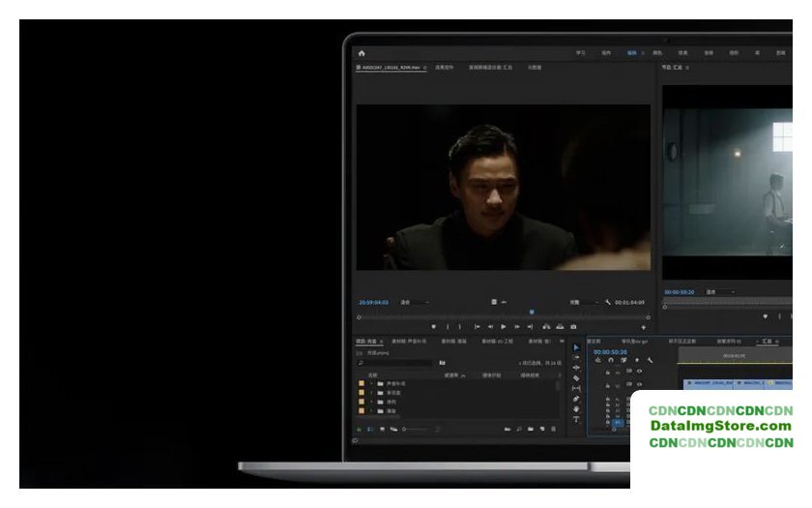This screenshot has height=508, width=812.
Task: Click the blue Source monitor playhead marker
Action: (532, 312)
